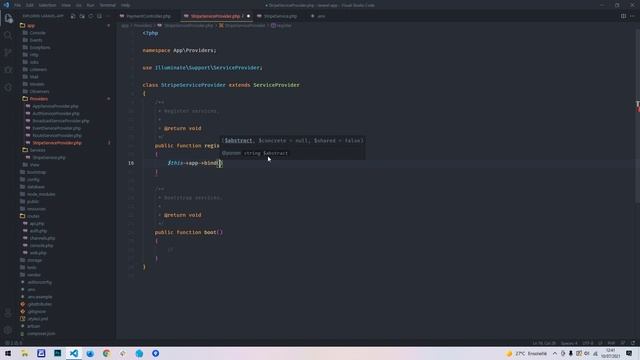Open the Selection menu

[47, 5]
